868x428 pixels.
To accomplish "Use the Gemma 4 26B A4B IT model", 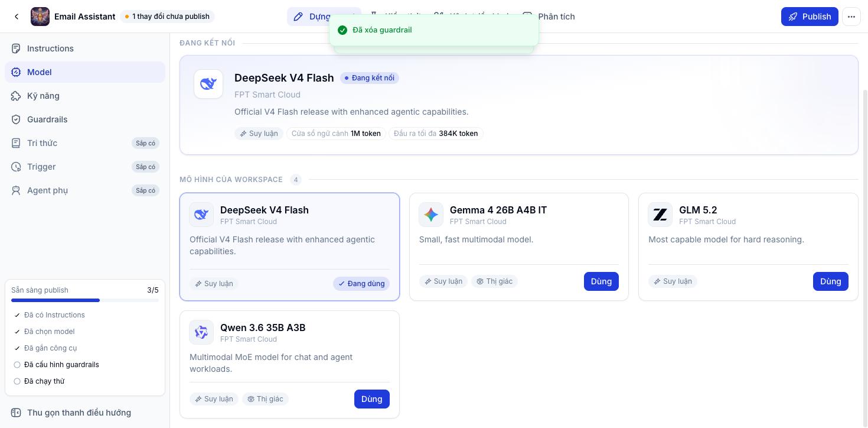I will [x=601, y=281].
